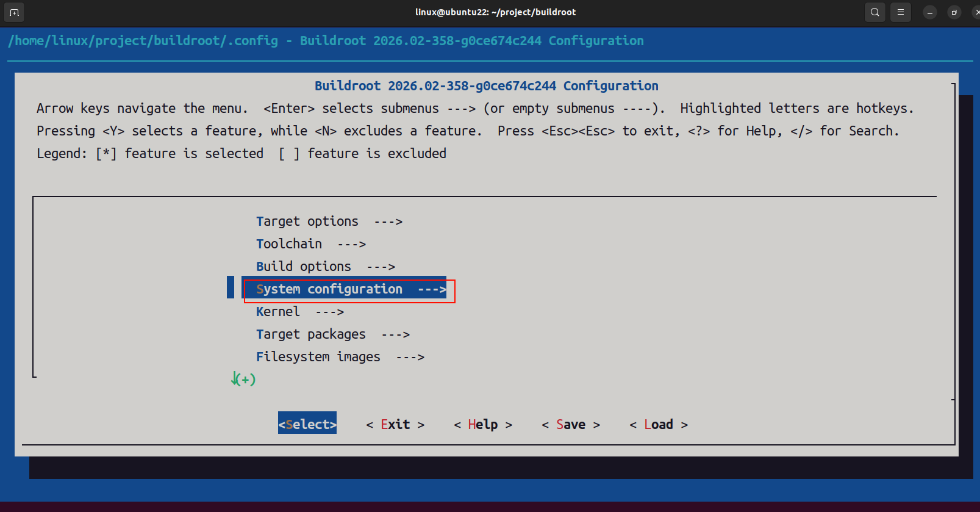This screenshot has height=512, width=980.
Task: Click the Save button
Action: [571, 425]
